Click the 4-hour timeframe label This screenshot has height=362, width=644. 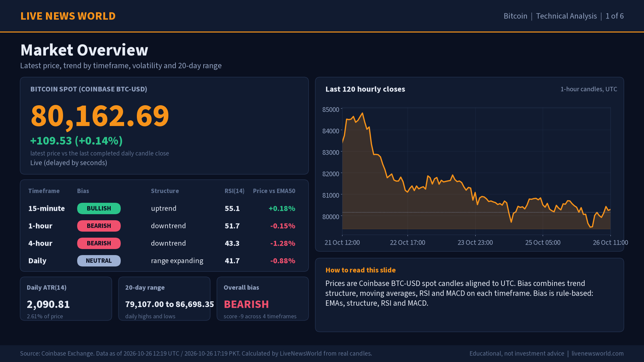[x=40, y=243]
